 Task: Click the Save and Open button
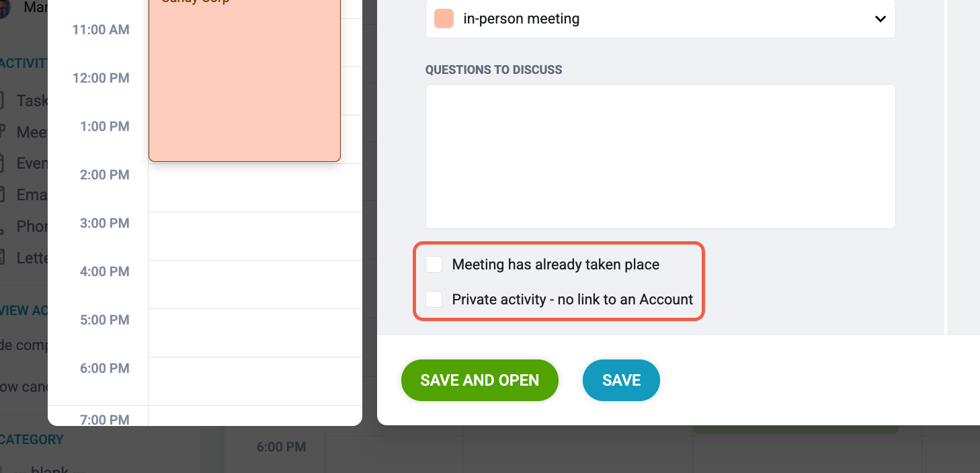click(x=480, y=380)
